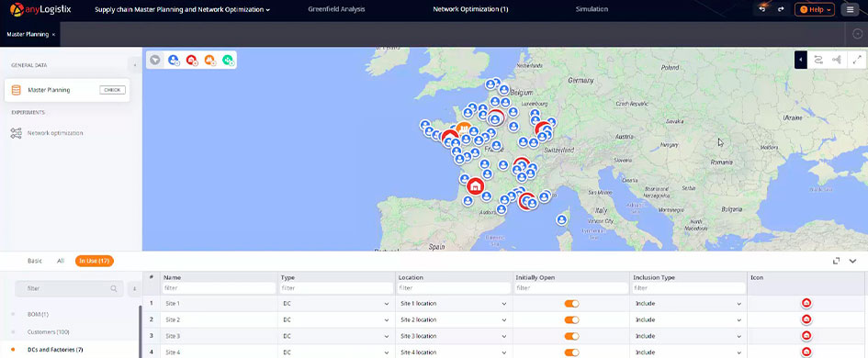Select the Basic tables tab
The width and height of the screenshot is (868, 358).
(35, 261)
